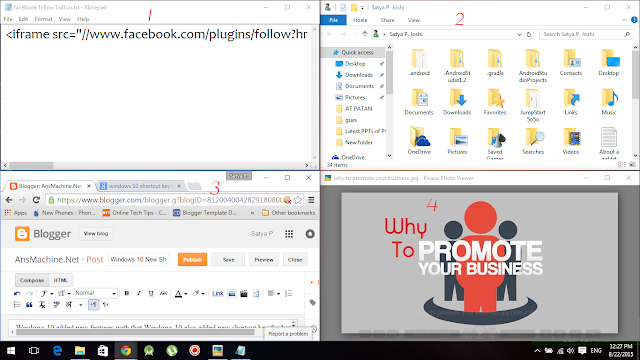This screenshot has width=640, height=360.
Task: Open Share tab in File Explorer
Action: (x=387, y=20)
